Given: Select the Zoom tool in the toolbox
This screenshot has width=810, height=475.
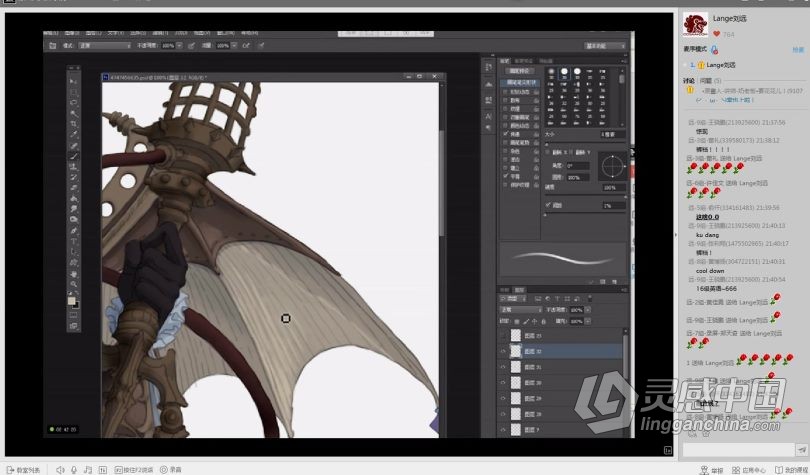Looking at the screenshot, I should 73,284.
